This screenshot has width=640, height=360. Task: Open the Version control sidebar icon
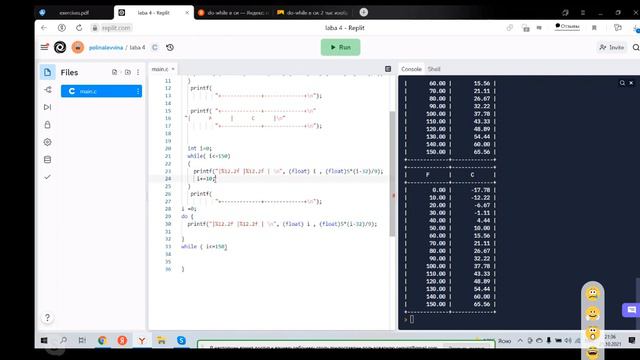47,90
